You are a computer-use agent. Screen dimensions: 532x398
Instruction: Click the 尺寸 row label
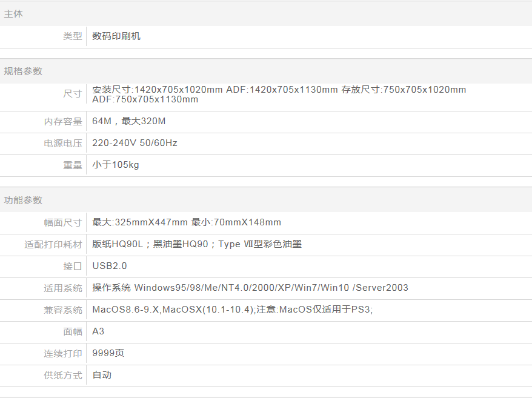[x=73, y=94]
